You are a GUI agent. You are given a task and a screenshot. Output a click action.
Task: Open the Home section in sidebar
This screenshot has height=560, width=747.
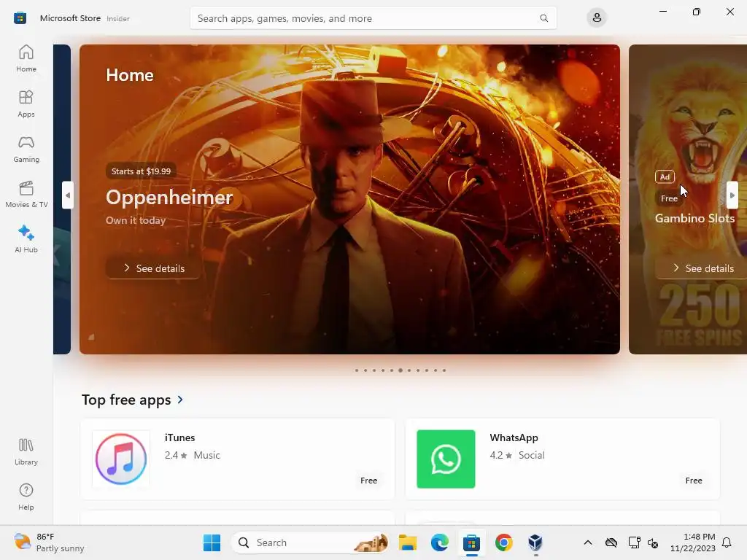pyautogui.click(x=26, y=58)
